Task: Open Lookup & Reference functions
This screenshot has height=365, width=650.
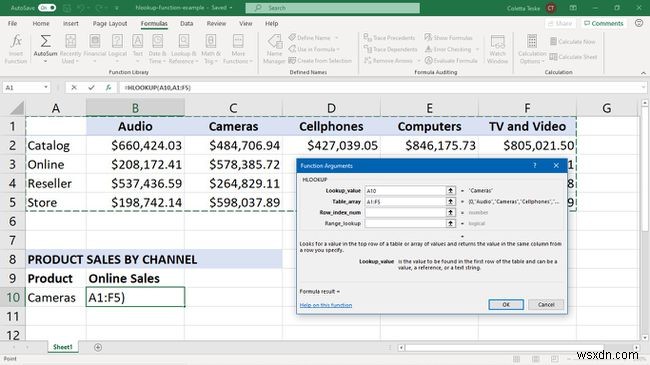Action: coord(184,49)
